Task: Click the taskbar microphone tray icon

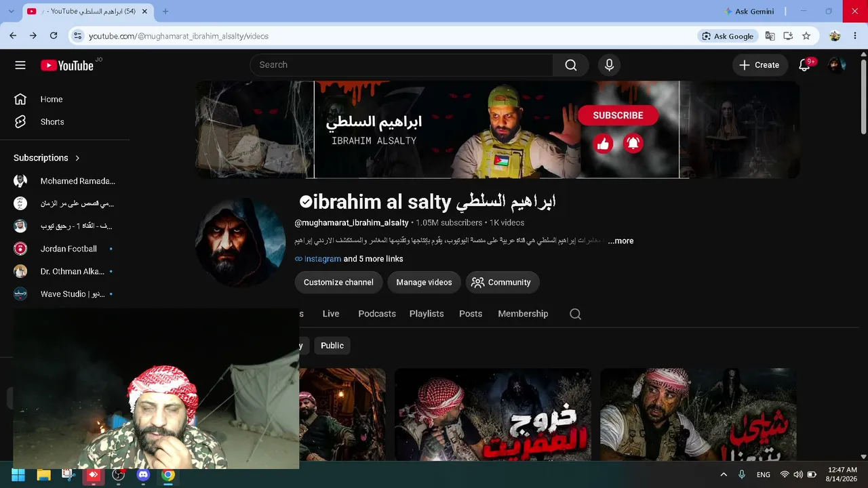Action: [x=742, y=474]
